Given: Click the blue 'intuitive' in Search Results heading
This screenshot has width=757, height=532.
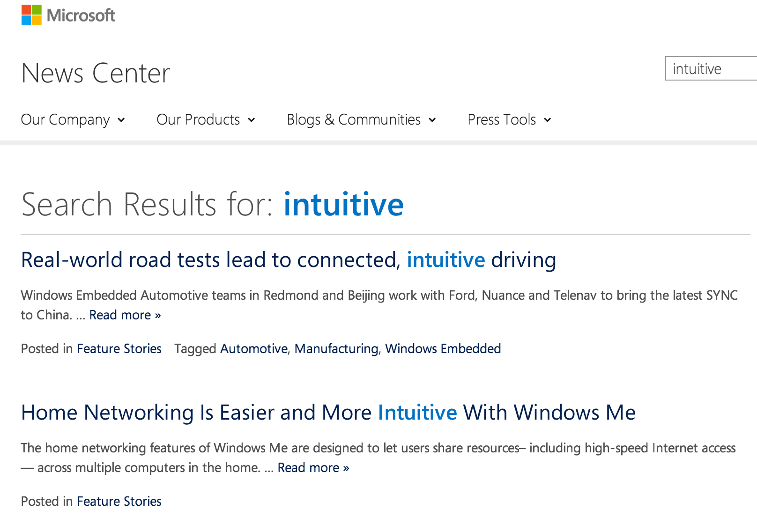Looking at the screenshot, I should 344,204.
